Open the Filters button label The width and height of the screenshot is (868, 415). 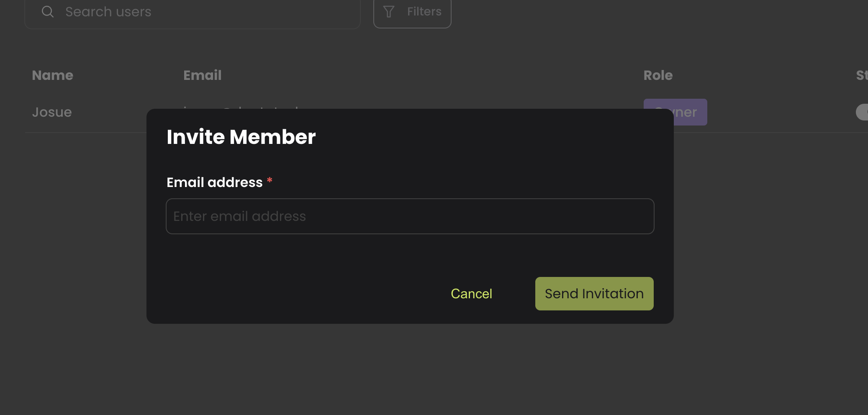tap(424, 12)
